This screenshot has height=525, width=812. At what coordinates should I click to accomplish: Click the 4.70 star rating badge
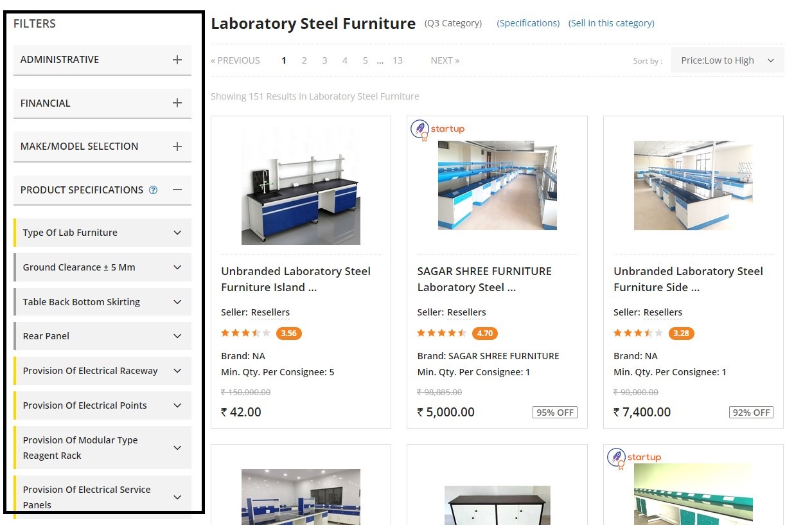click(485, 334)
